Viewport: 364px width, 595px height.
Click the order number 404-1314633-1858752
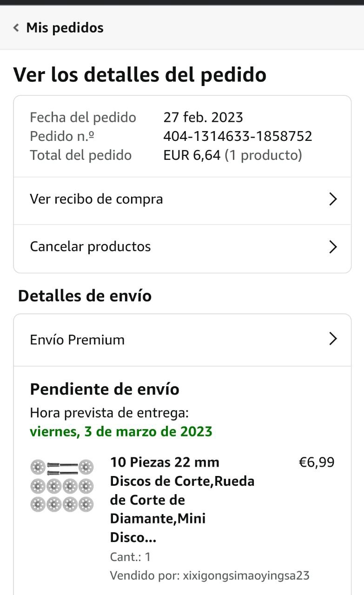click(x=238, y=136)
